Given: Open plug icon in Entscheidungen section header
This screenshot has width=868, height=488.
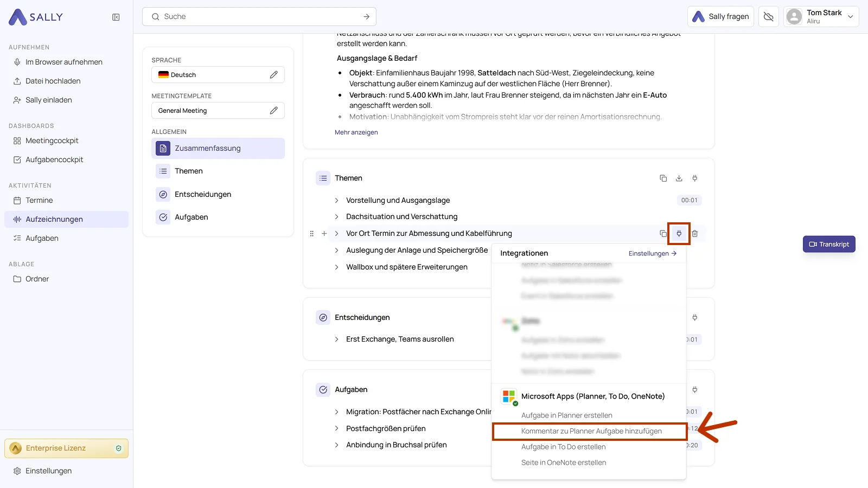Looking at the screenshot, I should coord(695,317).
